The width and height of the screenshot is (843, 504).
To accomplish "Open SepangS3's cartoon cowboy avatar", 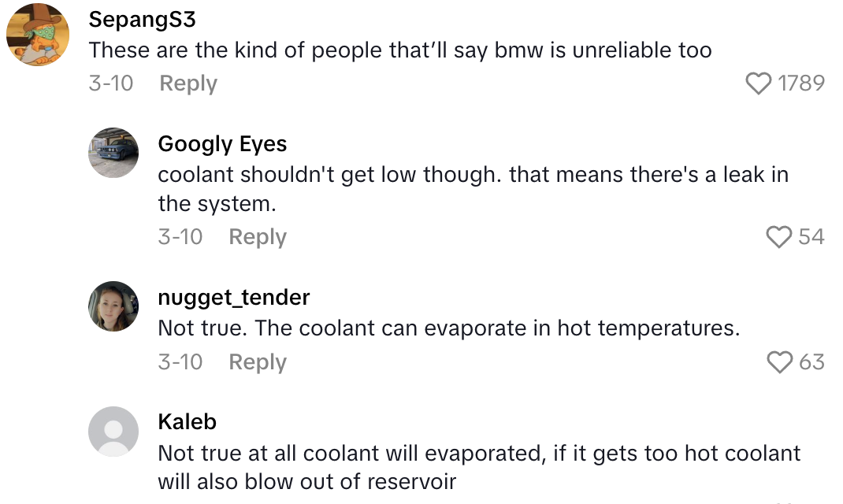I will click(38, 35).
